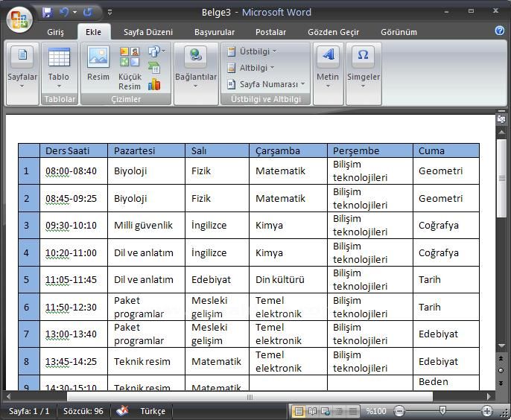Open Select Browse Object button
The width and height of the screenshot is (511, 420).
pos(501,370)
